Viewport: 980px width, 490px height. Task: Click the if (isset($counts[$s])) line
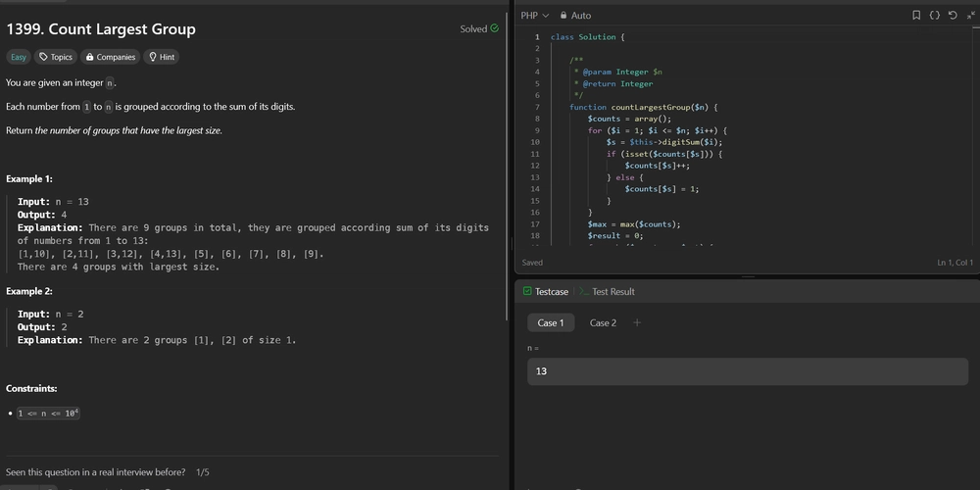coord(664,154)
